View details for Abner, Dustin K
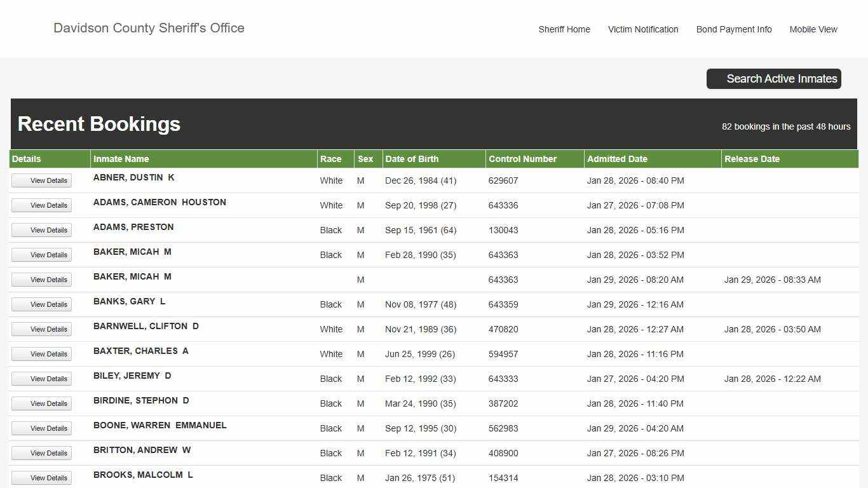 point(41,180)
